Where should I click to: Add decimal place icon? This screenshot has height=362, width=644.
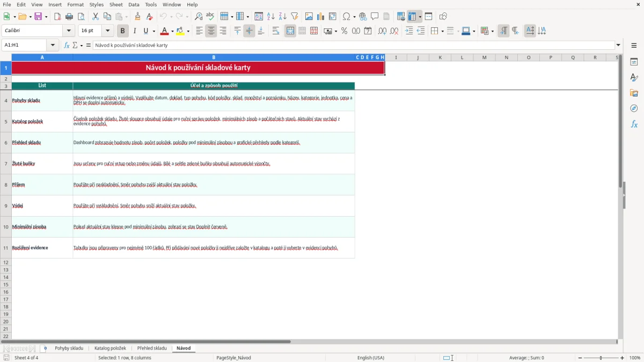coord(382,31)
